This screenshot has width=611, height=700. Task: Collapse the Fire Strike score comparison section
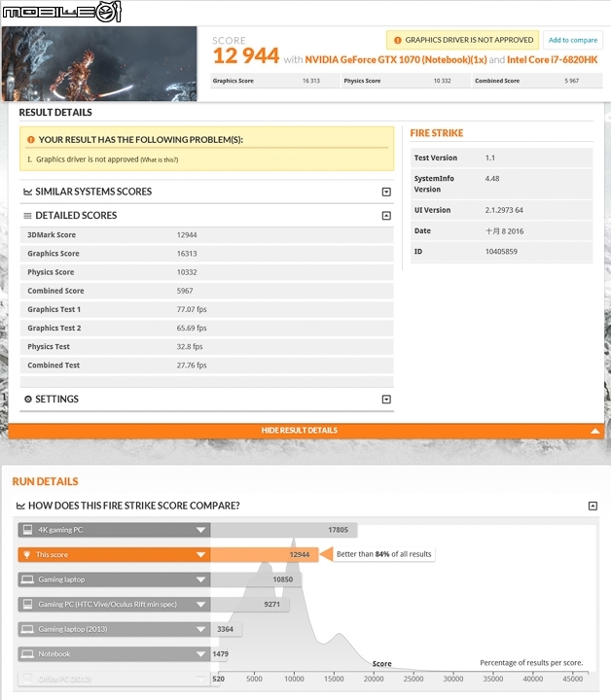[593, 506]
